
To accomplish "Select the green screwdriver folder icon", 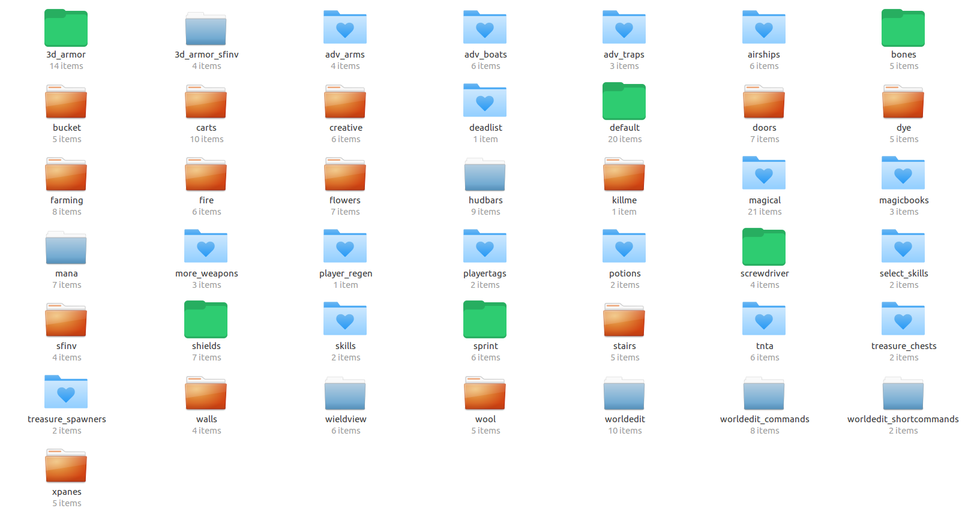I will click(x=764, y=247).
